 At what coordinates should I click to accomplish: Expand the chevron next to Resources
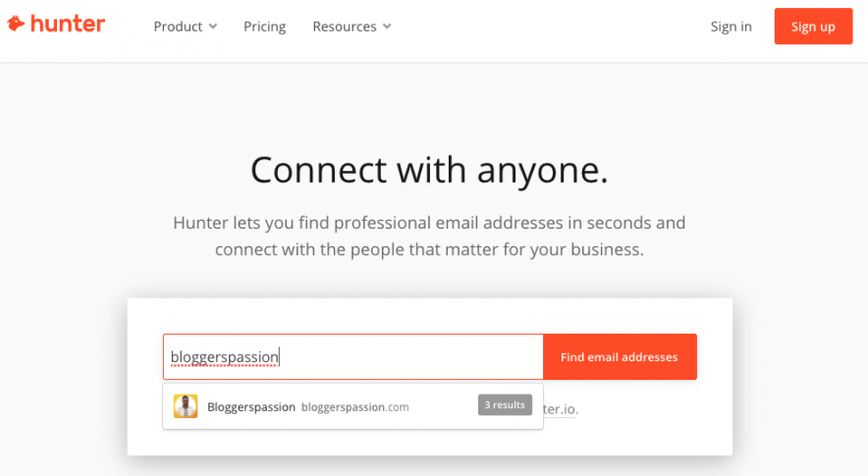click(387, 26)
